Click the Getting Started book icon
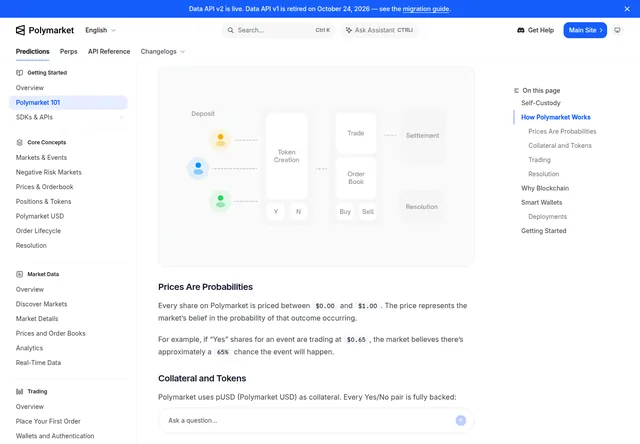Viewport: 640px width, 444px height. pos(19,73)
